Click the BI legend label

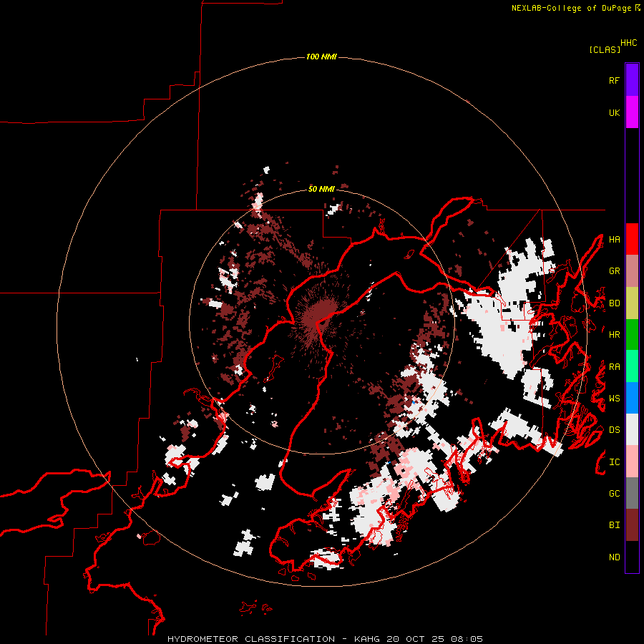(614, 525)
